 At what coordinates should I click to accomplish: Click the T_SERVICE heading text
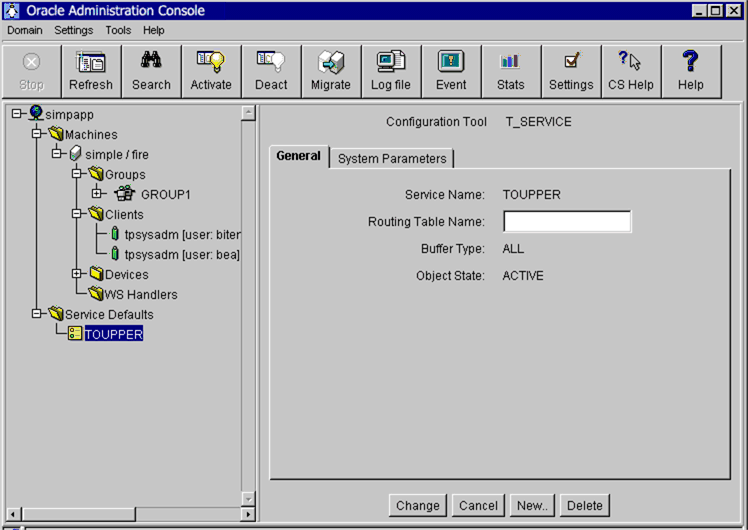(539, 122)
